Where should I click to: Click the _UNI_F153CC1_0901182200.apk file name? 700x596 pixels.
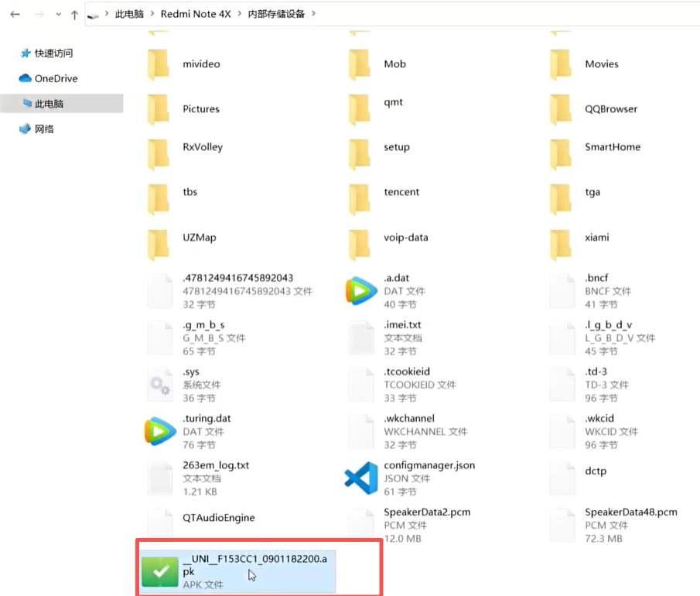254,565
